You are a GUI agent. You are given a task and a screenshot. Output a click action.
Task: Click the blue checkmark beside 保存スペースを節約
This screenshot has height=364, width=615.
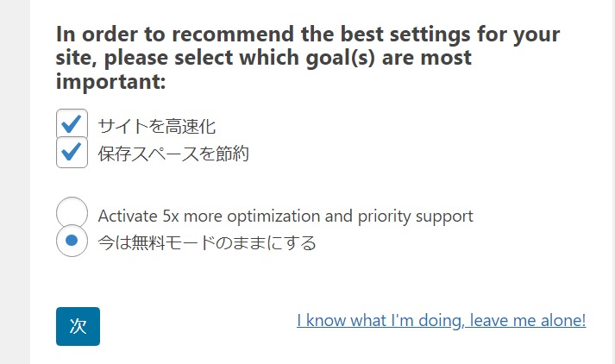(x=72, y=152)
